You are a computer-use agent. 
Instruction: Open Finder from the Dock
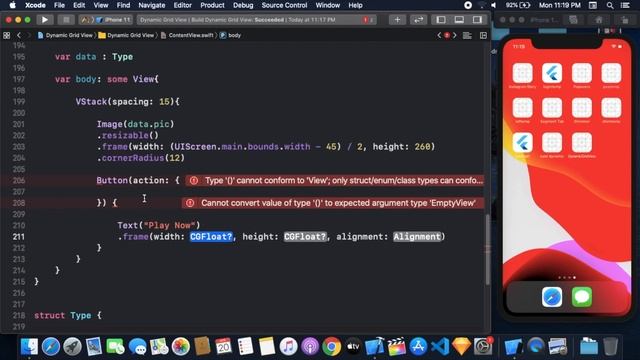tap(29, 347)
